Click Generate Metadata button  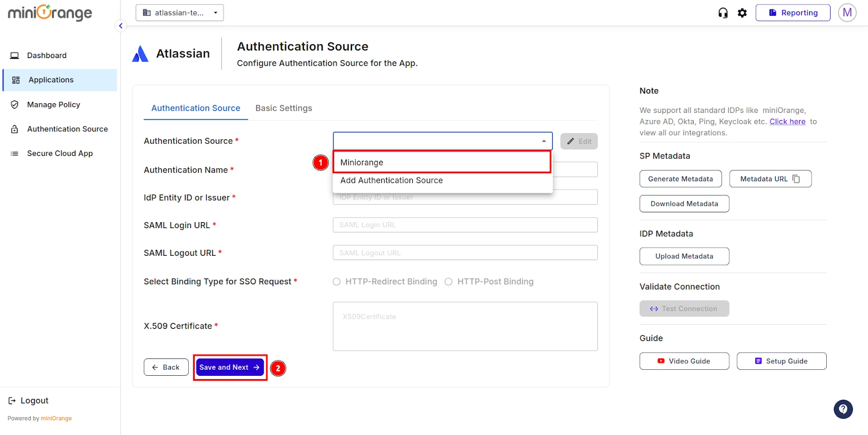[680, 179]
